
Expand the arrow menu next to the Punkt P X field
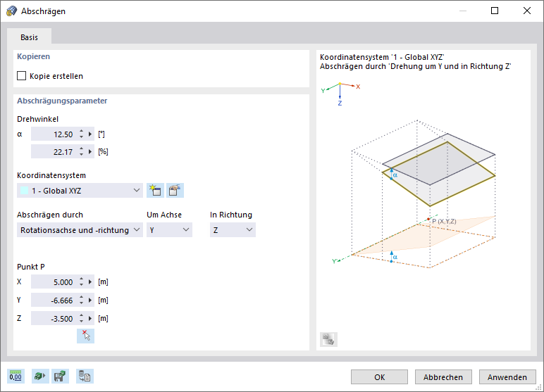[x=90, y=282]
